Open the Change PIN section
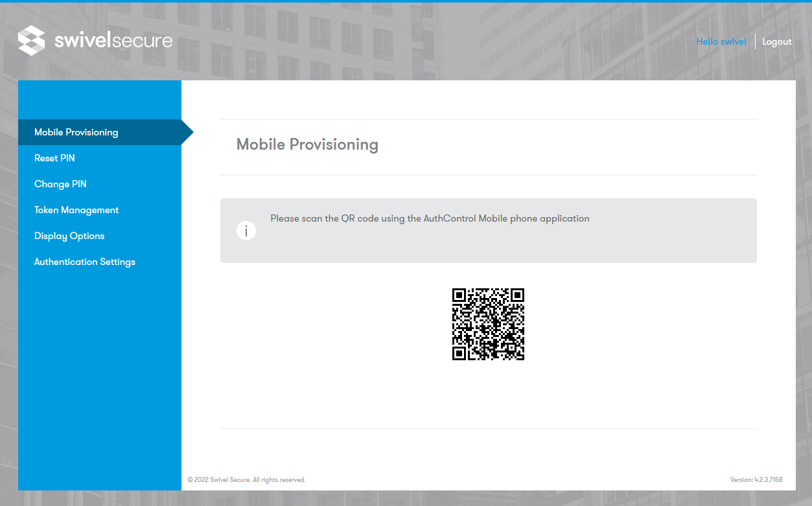This screenshot has width=812, height=506. 60,183
